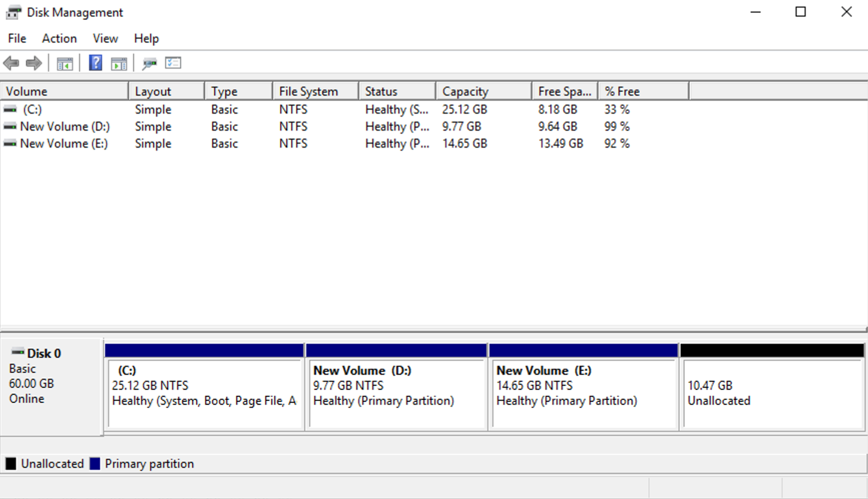Viewport: 868px width, 499px height.
Task: Select the New Volume (D:) partition block
Action: 396,387
